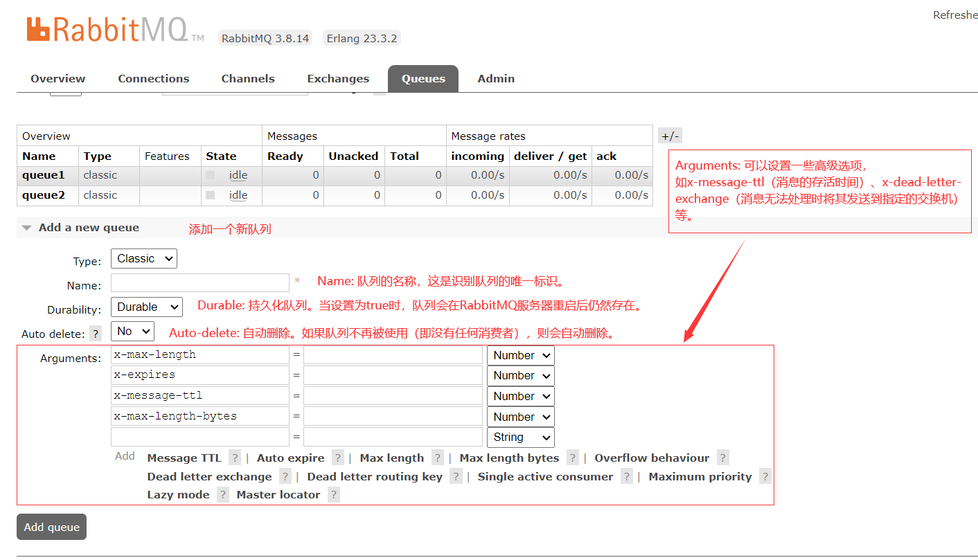Screen dimensions: 978x560
Task: Click value field for x-message-ttl
Action: (393, 396)
